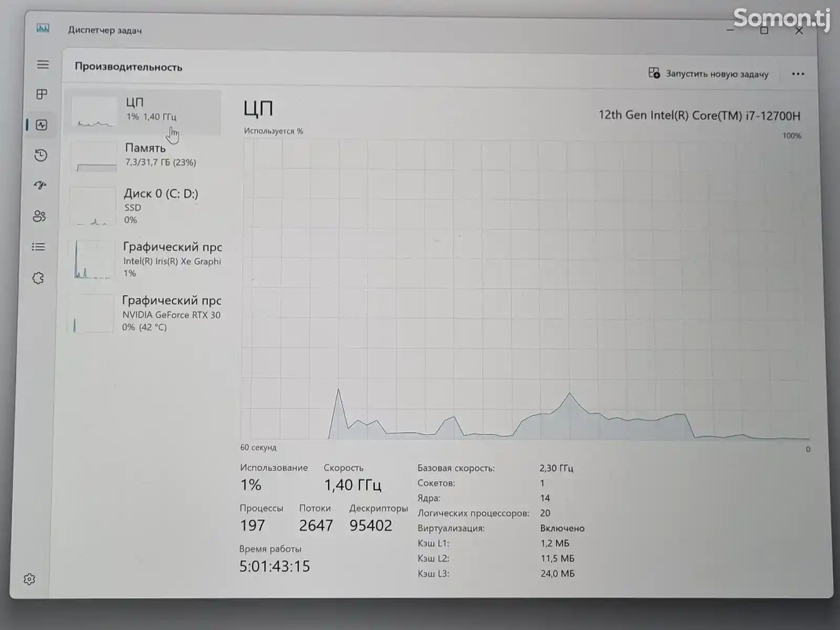The width and height of the screenshot is (840, 630).
Task: Click the Кэш L3 24,0 МБ value
Action: (x=558, y=573)
